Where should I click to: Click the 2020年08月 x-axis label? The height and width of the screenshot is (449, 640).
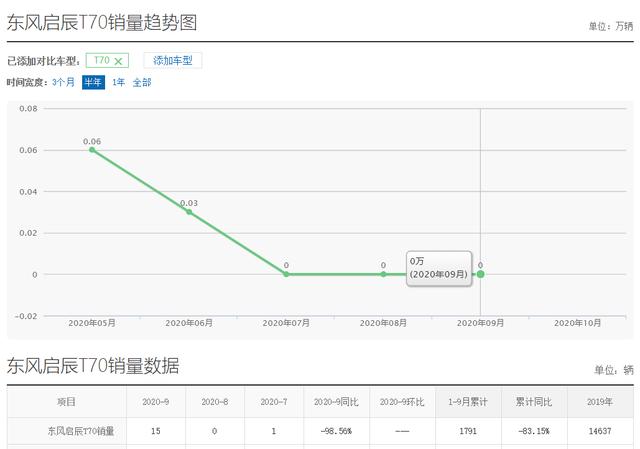click(383, 323)
